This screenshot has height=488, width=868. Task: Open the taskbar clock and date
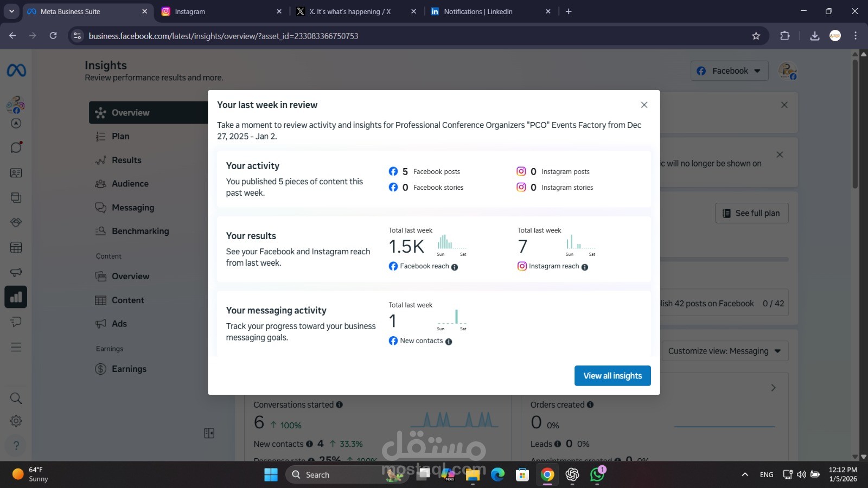click(843, 474)
